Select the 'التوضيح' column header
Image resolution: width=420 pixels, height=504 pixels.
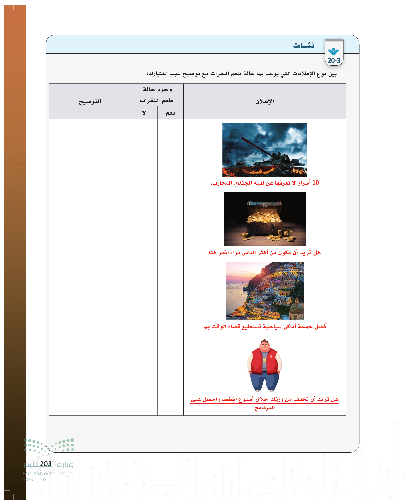click(x=90, y=102)
